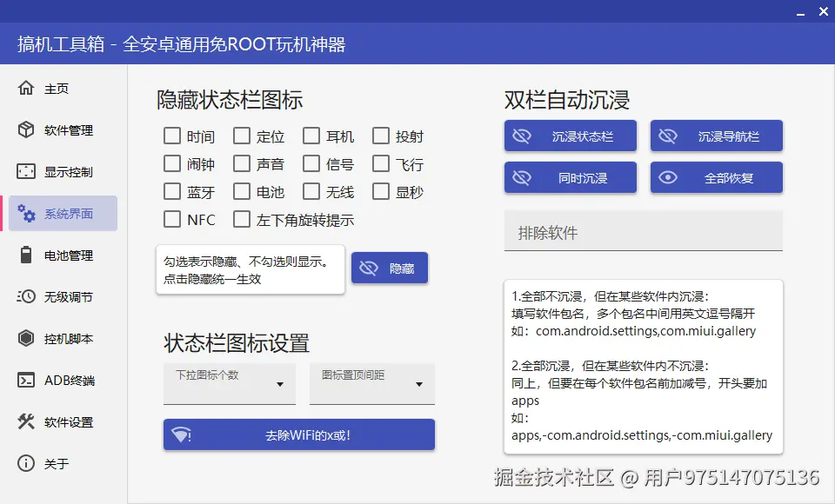Switch to 显示控制 section
The image size is (835, 504).
click(x=63, y=171)
